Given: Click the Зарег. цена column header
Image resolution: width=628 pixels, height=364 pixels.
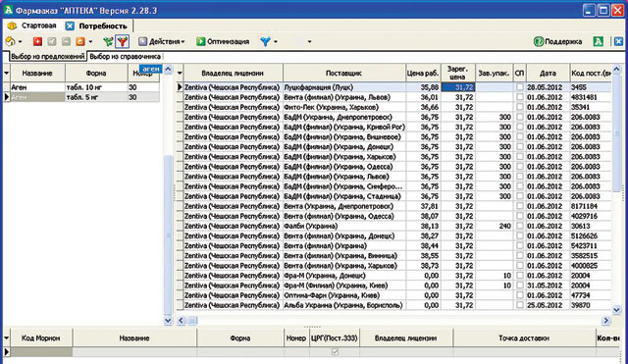Looking at the screenshot, I should [x=457, y=73].
